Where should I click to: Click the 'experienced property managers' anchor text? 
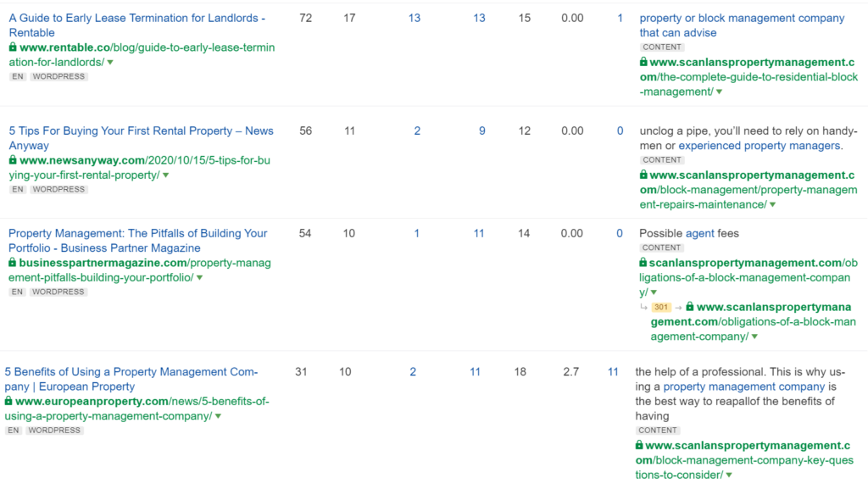coord(759,146)
